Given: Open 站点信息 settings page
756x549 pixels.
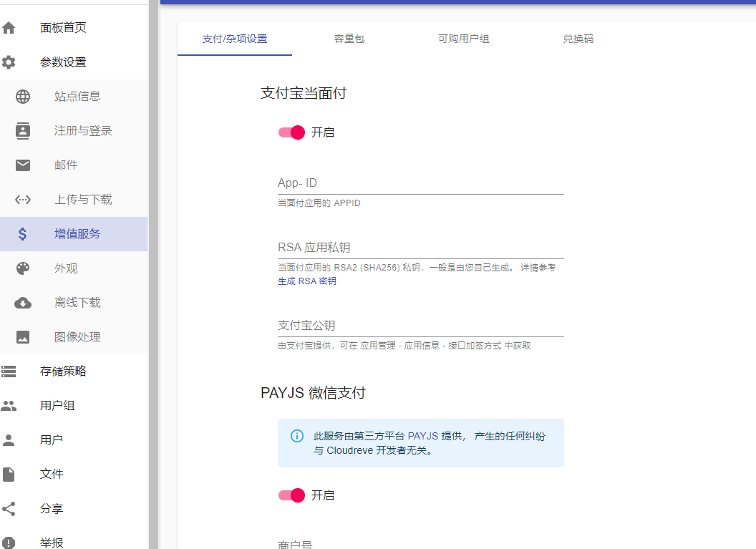Looking at the screenshot, I should [x=74, y=97].
